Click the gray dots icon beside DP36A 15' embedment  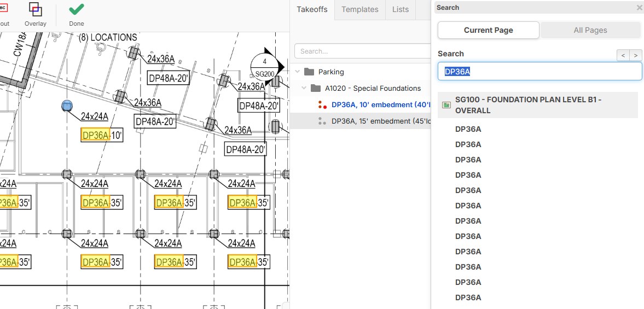pos(322,121)
